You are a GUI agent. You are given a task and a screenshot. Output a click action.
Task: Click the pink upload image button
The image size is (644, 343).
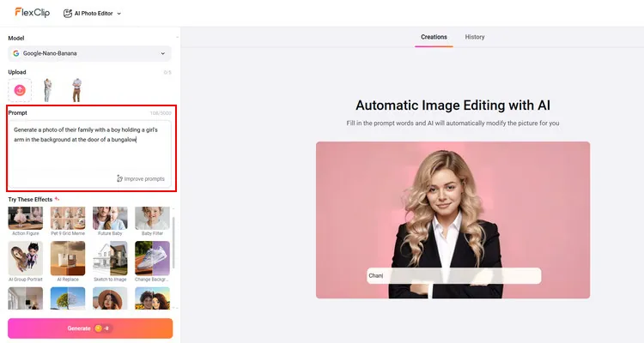(20, 90)
